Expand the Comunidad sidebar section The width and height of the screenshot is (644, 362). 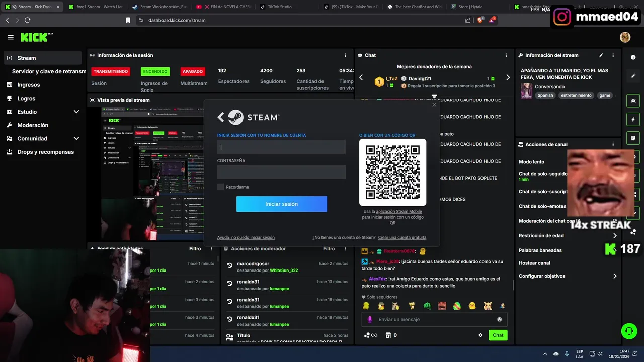(76, 138)
